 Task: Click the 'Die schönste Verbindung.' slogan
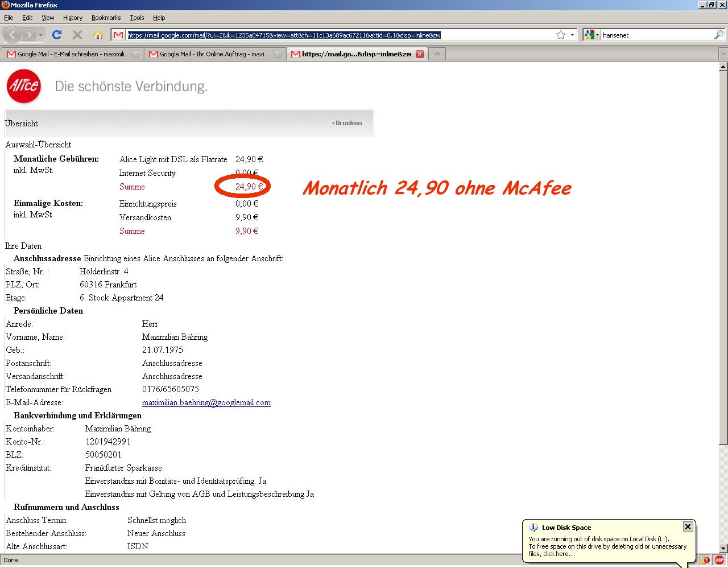click(131, 87)
